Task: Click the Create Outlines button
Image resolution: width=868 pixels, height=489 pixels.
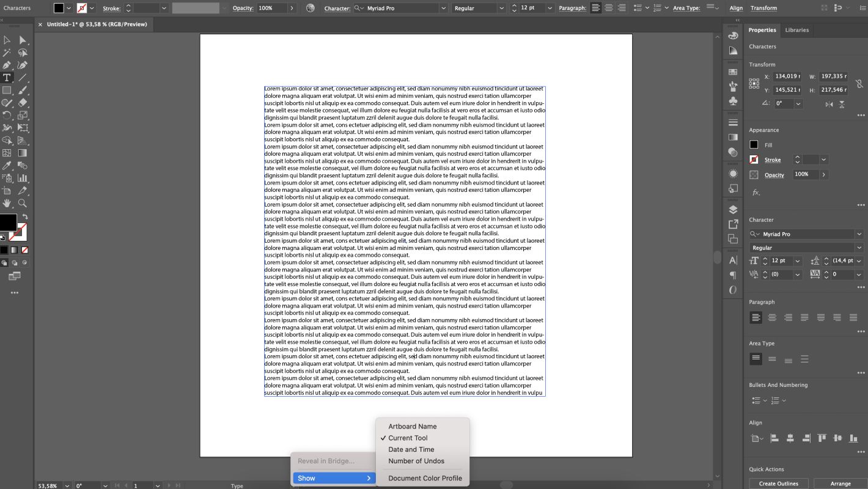Action: click(x=778, y=483)
